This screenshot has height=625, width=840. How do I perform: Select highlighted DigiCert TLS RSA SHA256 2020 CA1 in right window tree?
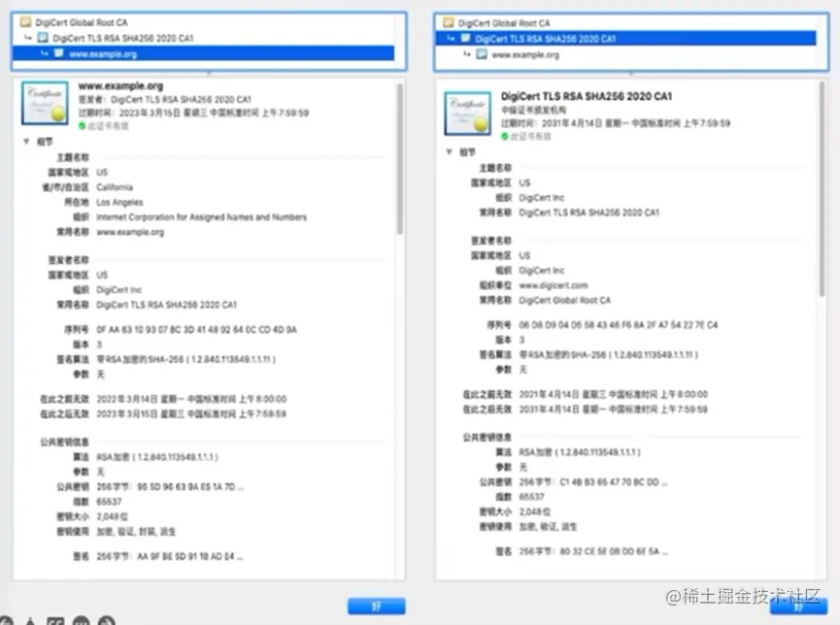click(x=625, y=39)
